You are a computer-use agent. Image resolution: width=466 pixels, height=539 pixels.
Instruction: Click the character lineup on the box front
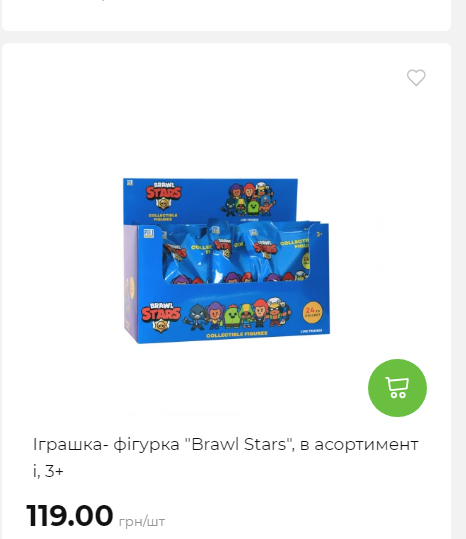pyautogui.click(x=237, y=314)
